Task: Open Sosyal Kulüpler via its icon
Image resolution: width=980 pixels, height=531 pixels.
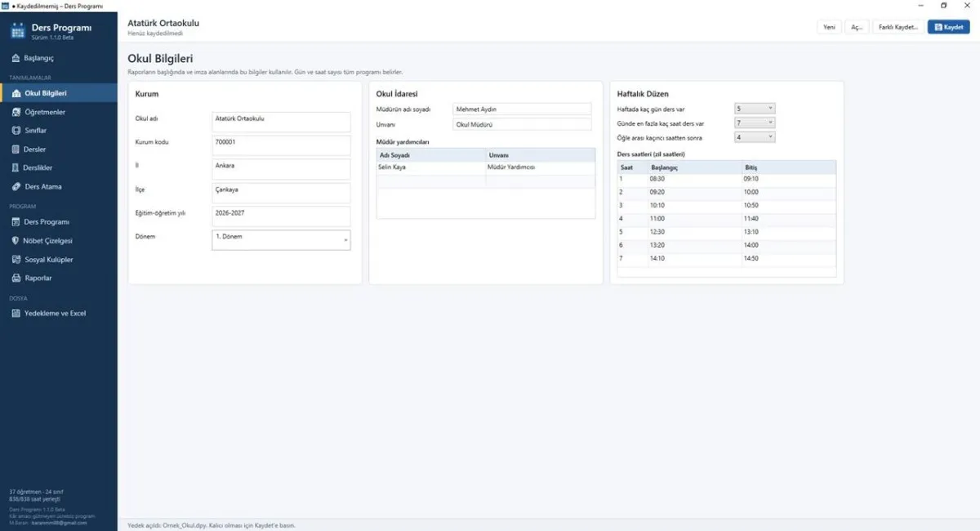Action: (x=16, y=260)
